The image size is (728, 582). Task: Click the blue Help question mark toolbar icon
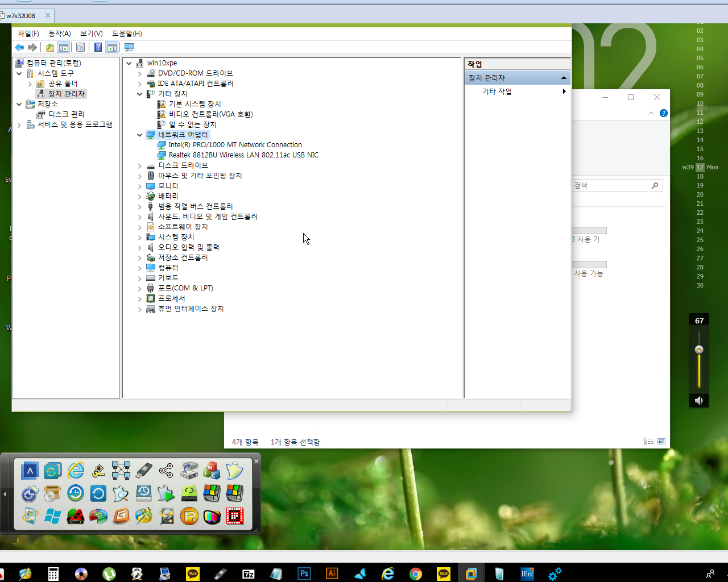(x=98, y=47)
